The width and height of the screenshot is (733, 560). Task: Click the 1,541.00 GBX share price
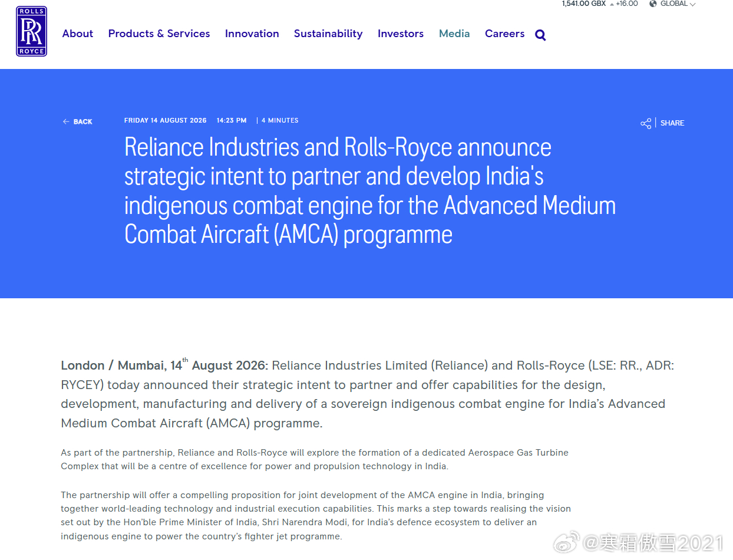584,4
